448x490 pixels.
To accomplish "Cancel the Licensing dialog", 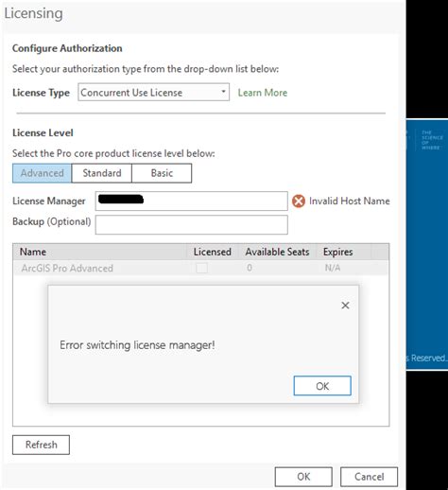I will (369, 477).
